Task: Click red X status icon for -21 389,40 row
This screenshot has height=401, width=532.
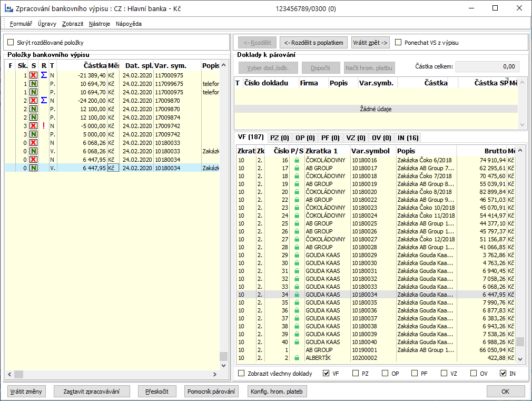Action: pos(33,75)
